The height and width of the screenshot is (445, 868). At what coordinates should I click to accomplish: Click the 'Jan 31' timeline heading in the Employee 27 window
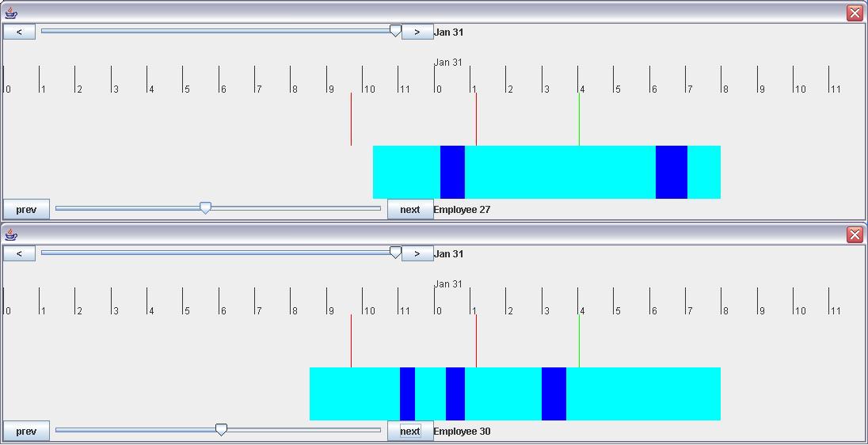click(x=447, y=63)
